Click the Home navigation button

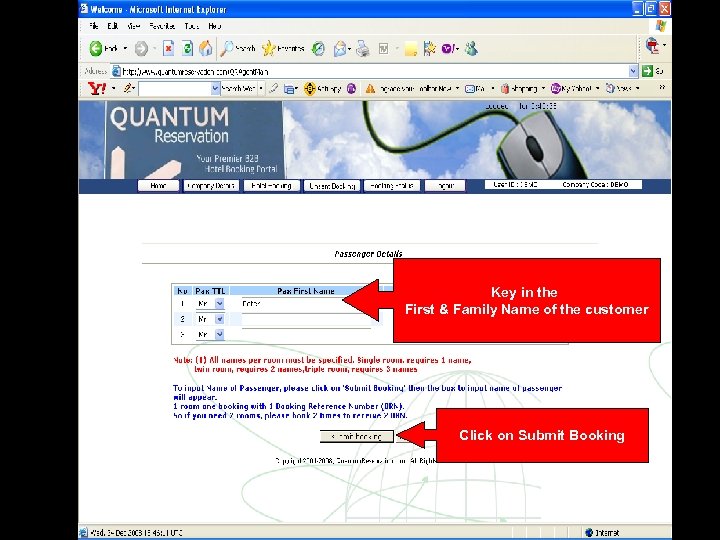tap(158, 186)
